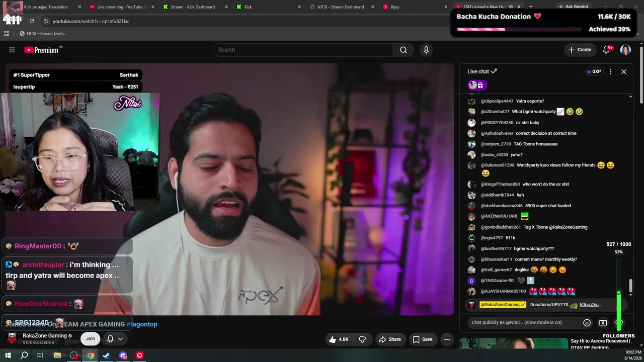This screenshot has width=644, height=362.
Task: Click @troll_gamer67 username in chat
Action: pyautogui.click(x=496, y=270)
